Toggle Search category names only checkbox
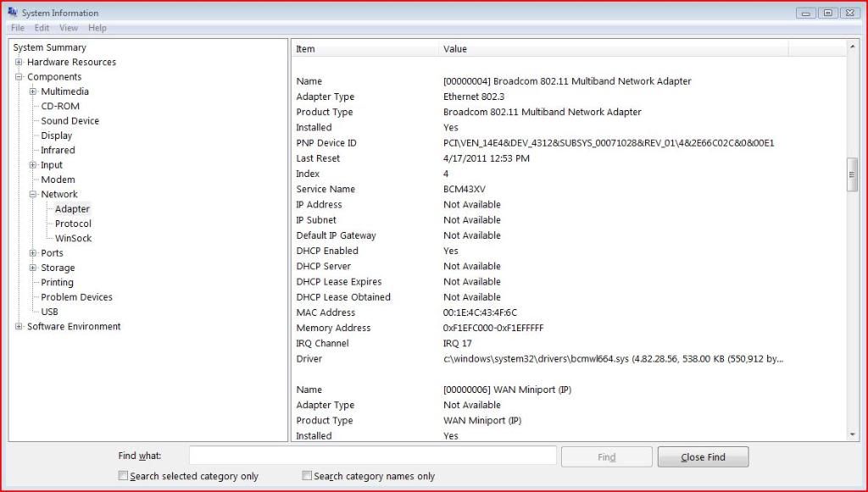Screen dimensions: 868x492 click(308, 476)
